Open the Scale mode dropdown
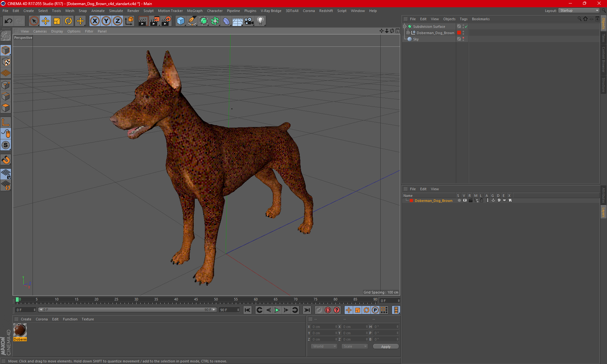The height and width of the screenshot is (364, 607). (355, 346)
